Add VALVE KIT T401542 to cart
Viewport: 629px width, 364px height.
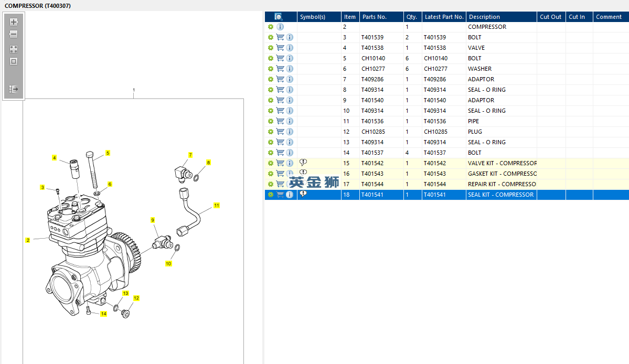280,163
